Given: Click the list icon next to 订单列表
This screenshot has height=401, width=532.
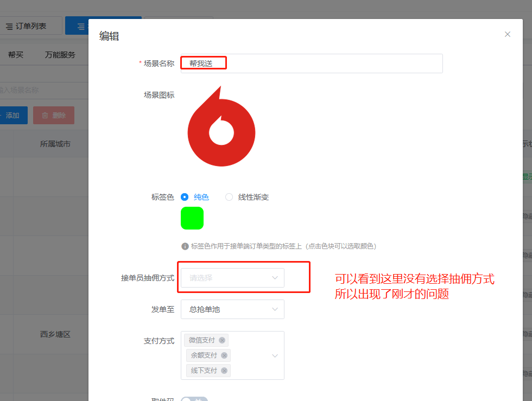Looking at the screenshot, I should 9,27.
